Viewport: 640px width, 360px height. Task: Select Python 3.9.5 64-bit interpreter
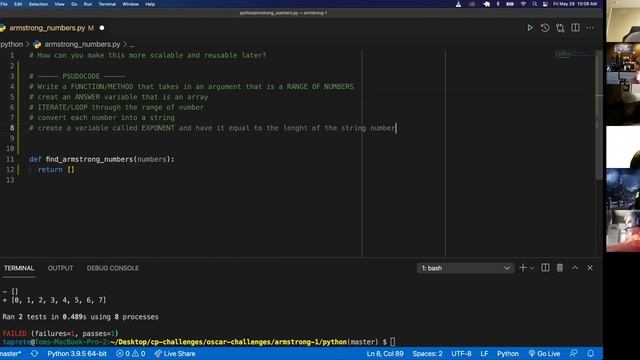pyautogui.click(x=77, y=353)
